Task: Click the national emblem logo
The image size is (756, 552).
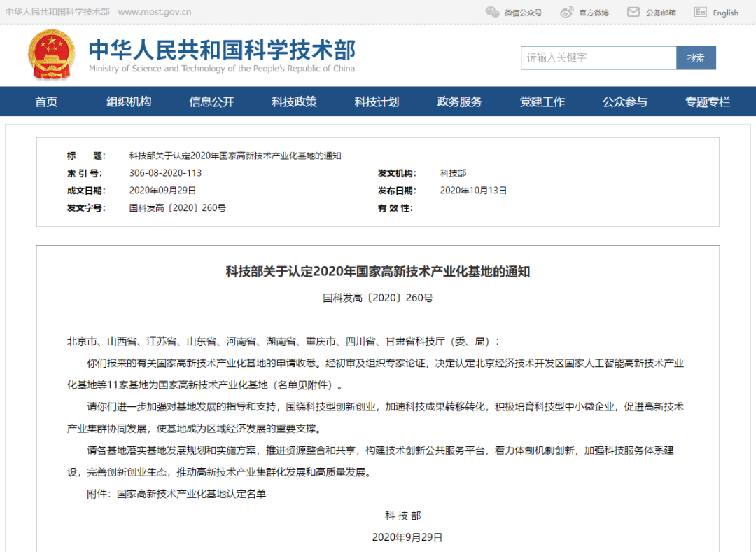Action: (51, 55)
